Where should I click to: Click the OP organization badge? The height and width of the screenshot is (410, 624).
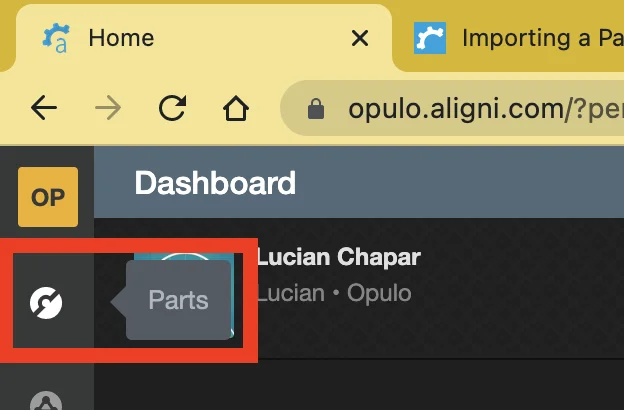pyautogui.click(x=47, y=197)
